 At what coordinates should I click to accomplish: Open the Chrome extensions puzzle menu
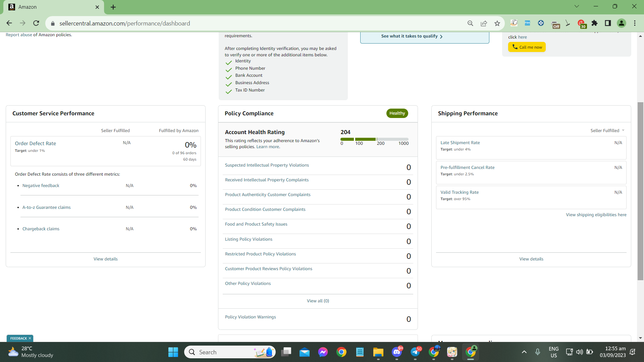[595, 23]
